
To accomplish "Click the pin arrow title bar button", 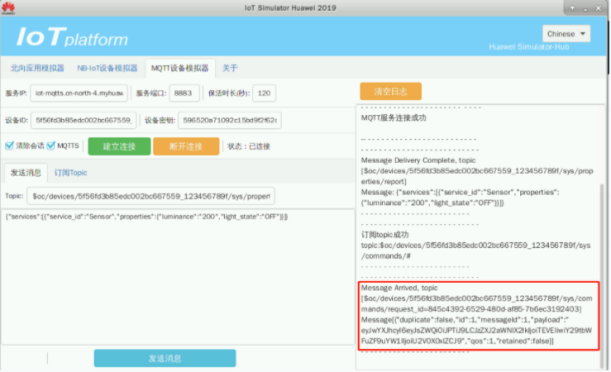I will (x=572, y=8).
